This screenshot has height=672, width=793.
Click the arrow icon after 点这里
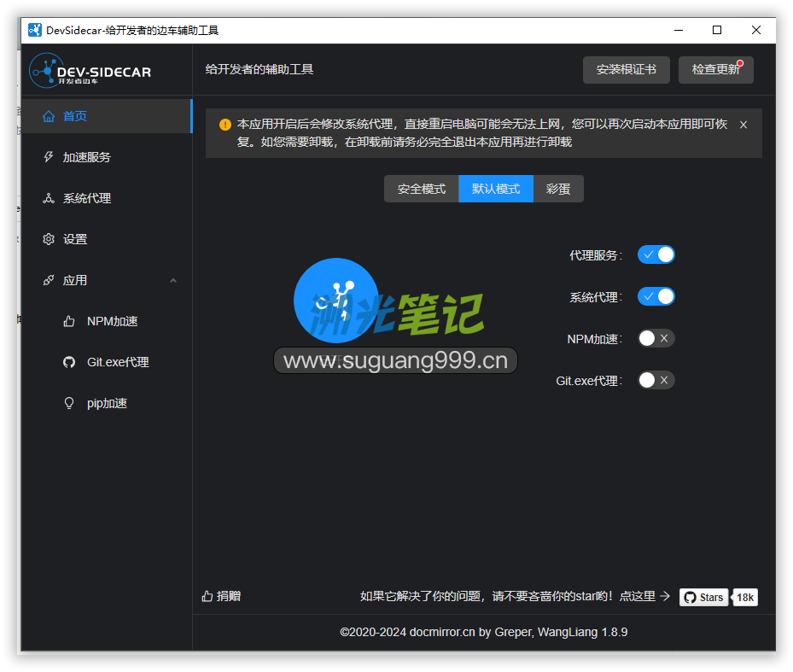coord(665,596)
